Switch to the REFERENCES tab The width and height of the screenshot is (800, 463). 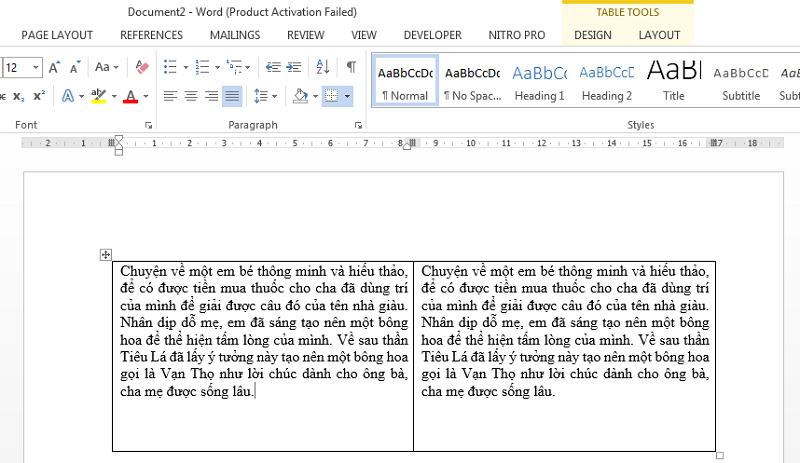pos(152,35)
